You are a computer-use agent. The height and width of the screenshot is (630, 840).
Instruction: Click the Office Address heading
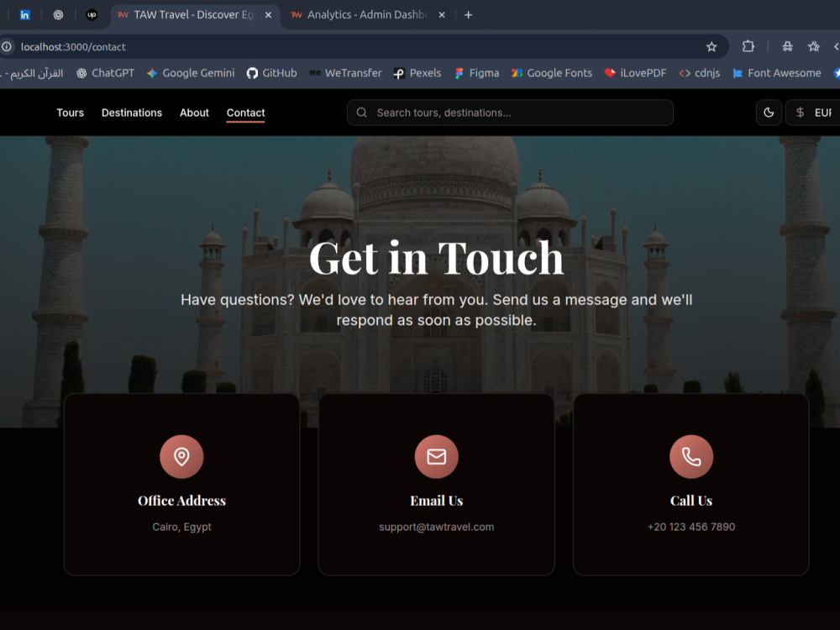tap(181, 501)
